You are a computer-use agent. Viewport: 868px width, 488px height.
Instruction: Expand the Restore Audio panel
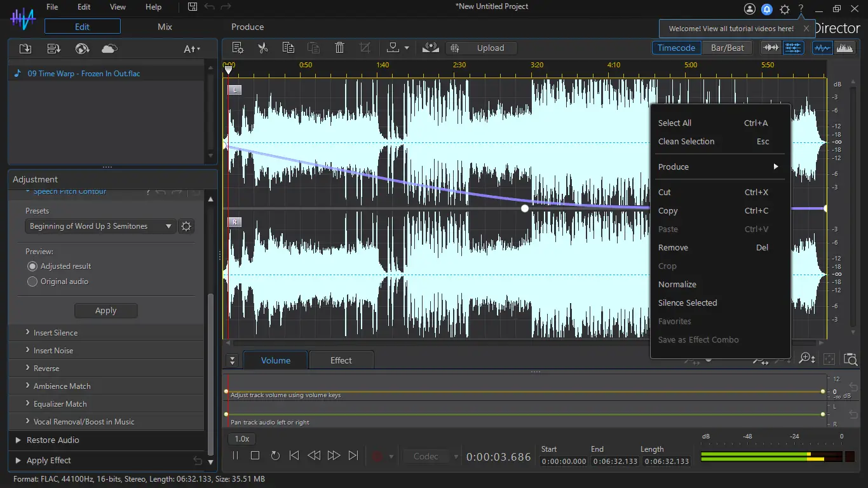[53, 440]
